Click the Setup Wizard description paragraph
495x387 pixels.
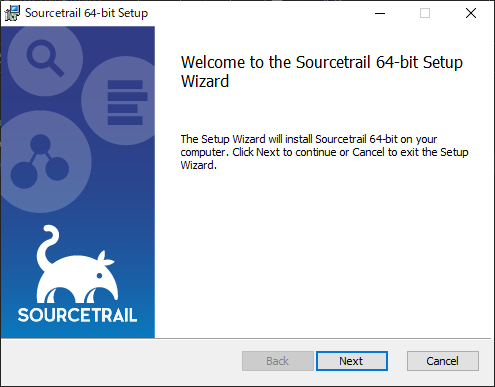click(324, 152)
